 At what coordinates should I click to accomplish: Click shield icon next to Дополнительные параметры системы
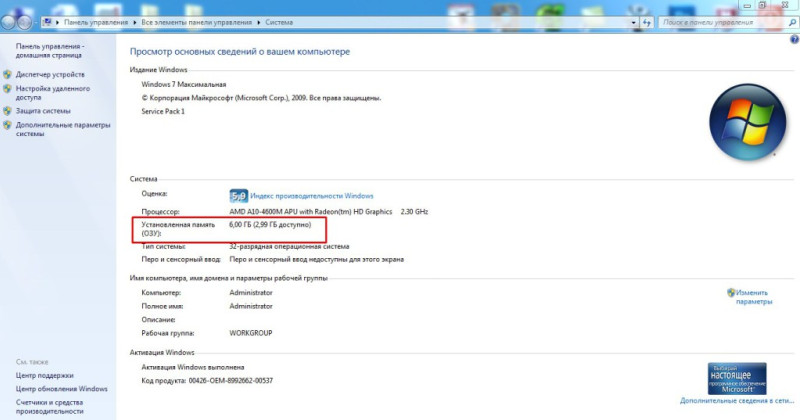pyautogui.click(x=7, y=125)
